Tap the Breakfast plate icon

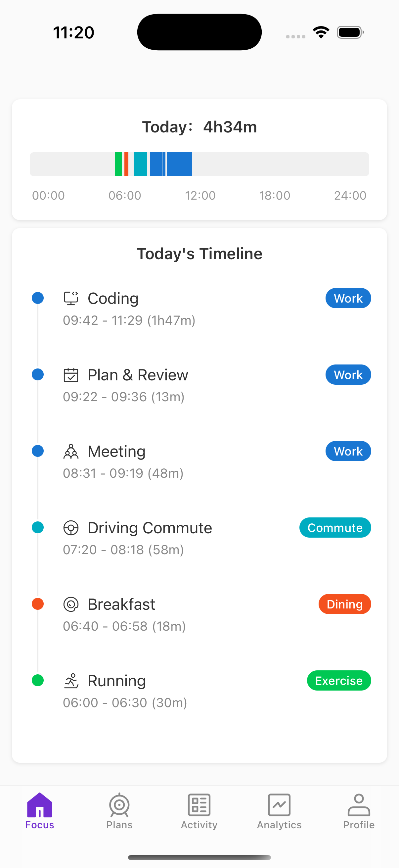point(71,604)
